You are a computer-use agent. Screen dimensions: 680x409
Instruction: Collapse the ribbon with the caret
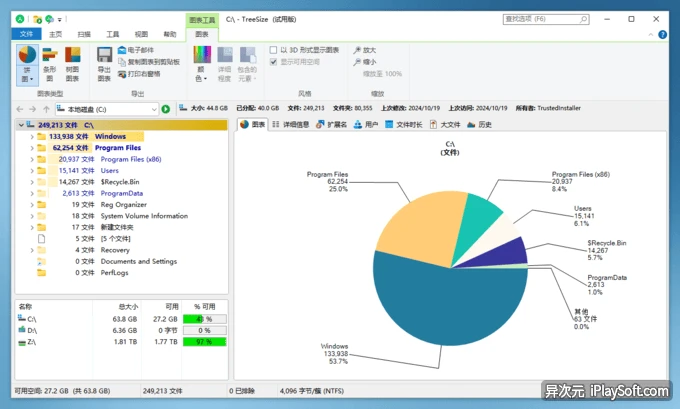[651, 35]
